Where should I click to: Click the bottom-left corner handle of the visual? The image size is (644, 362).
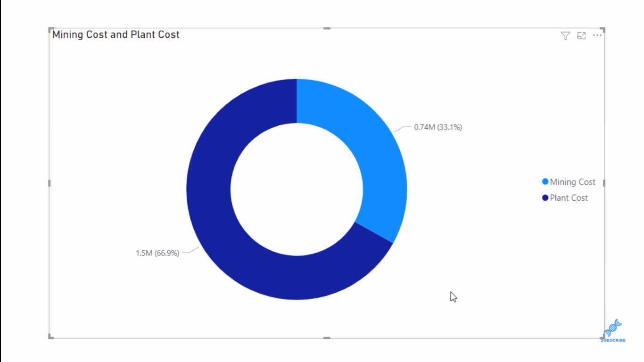click(x=50, y=337)
